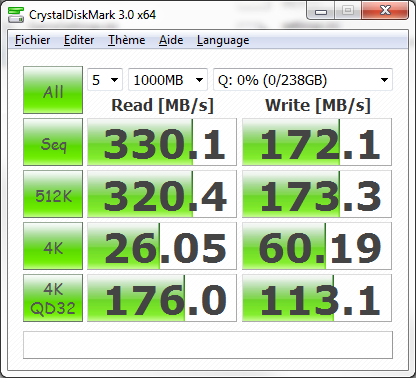This screenshot has width=416, height=378.
Task: Start the 4K QD32 benchmark test
Action: [53, 298]
